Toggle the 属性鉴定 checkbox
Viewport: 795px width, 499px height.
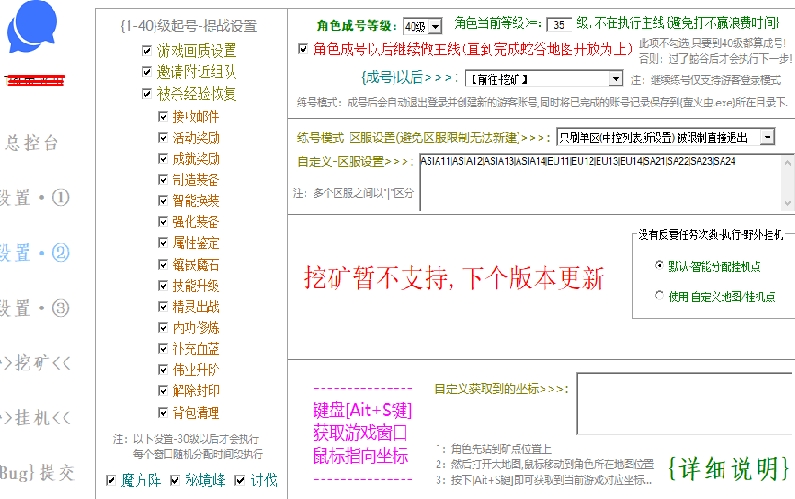point(163,243)
